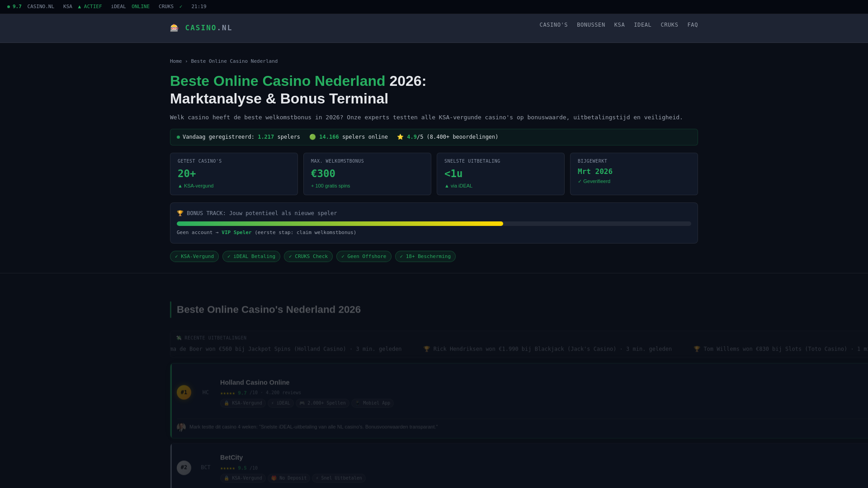Click trophy icon before Rick Hendriksen win
This screenshot has height=488, width=868.
click(427, 349)
